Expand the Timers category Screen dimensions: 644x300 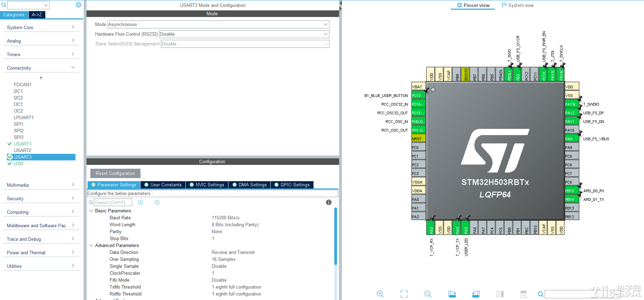pyautogui.click(x=41, y=54)
